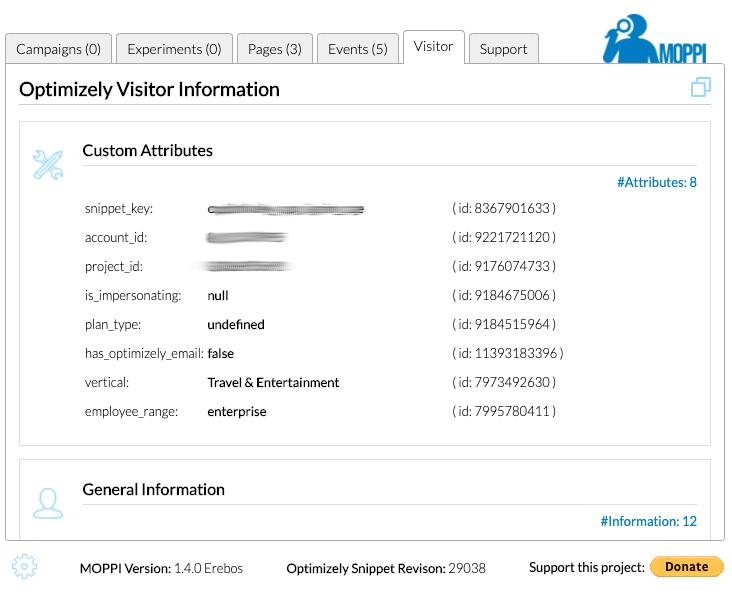The width and height of the screenshot is (732, 594).
Task: Click the blurred project_id value
Action: click(x=246, y=267)
